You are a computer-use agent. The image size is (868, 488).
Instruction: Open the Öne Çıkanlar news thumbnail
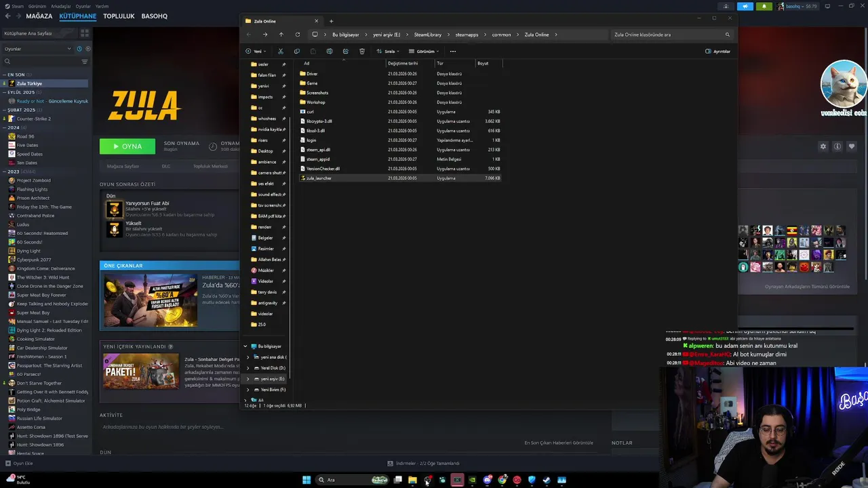[x=150, y=299]
